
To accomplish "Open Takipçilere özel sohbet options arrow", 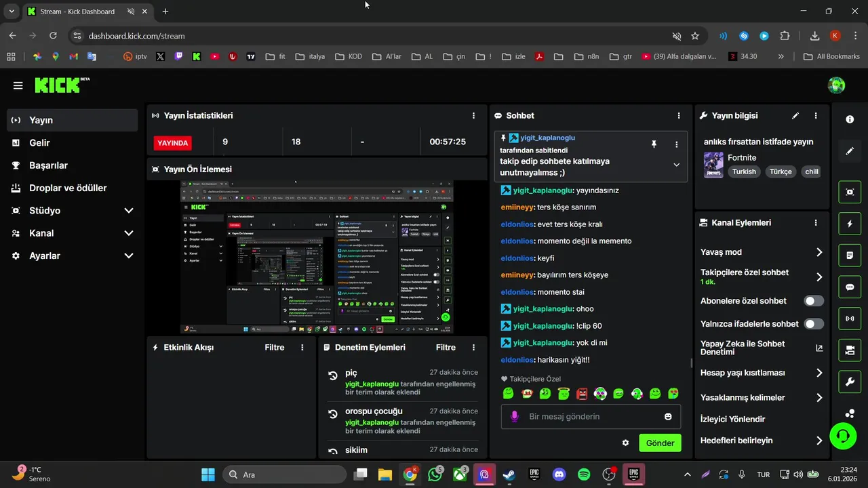I will coord(819,277).
